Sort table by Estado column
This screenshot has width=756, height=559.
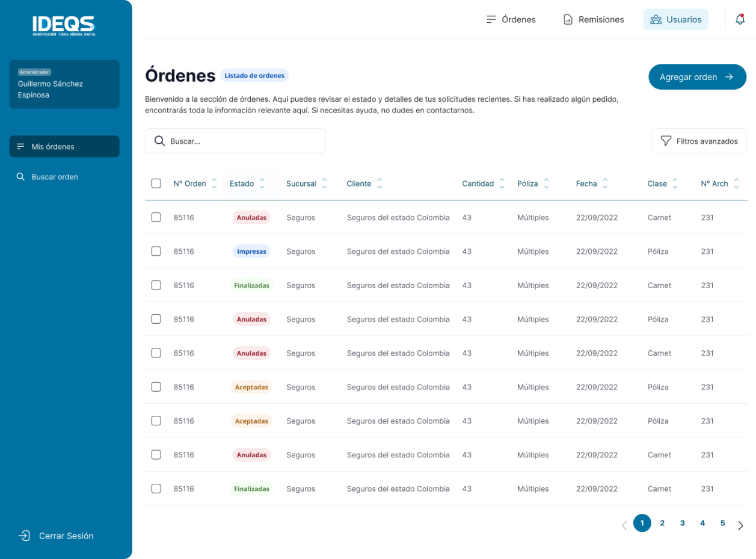[262, 184]
